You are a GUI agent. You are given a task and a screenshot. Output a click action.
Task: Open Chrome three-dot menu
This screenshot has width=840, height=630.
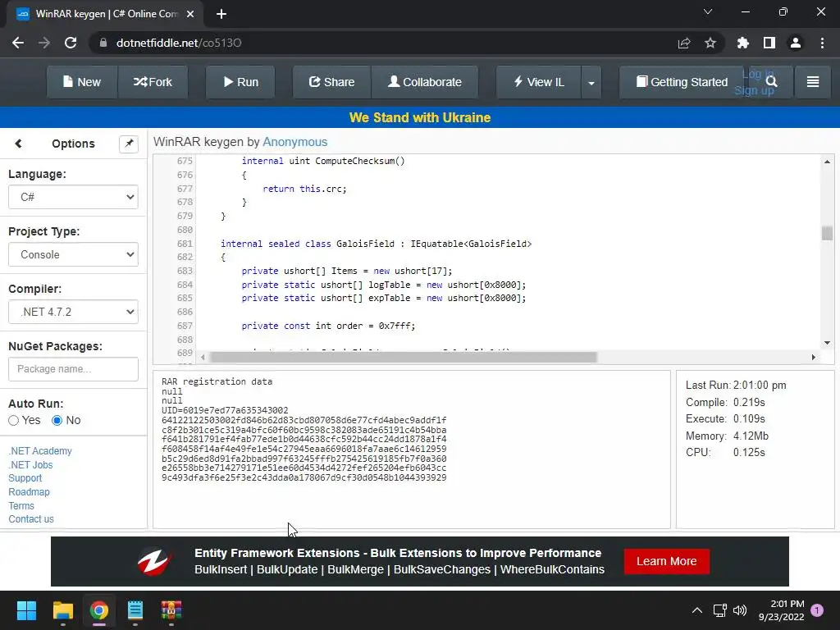822,43
